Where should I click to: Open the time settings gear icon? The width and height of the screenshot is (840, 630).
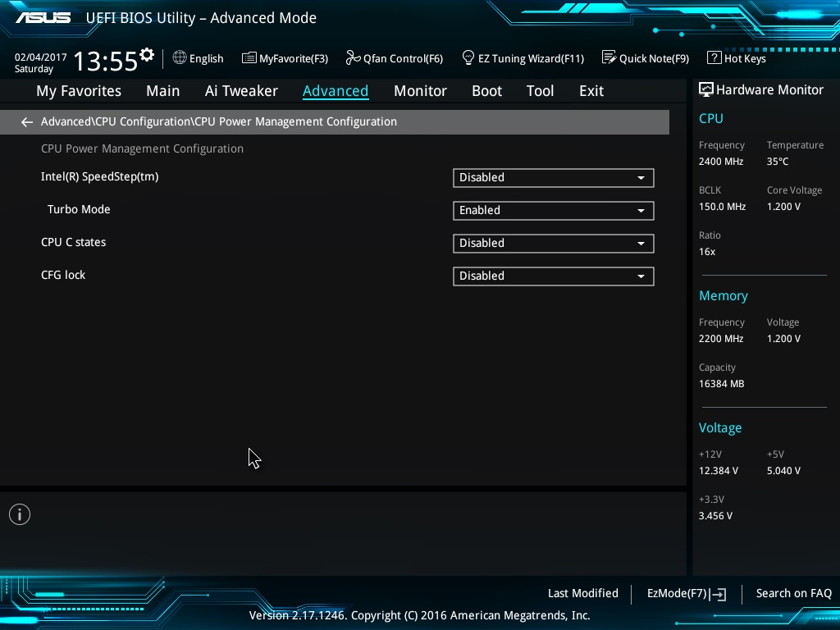tap(147, 55)
